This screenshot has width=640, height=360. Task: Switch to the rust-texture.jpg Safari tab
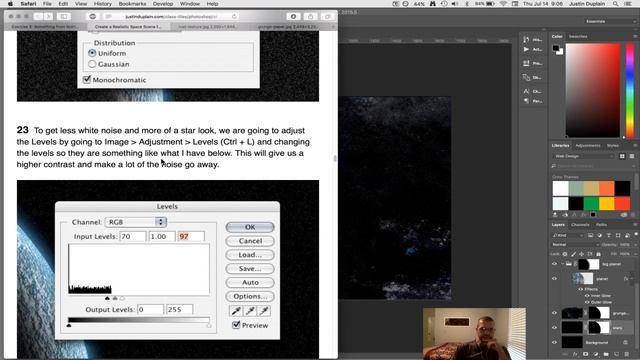coord(207,27)
